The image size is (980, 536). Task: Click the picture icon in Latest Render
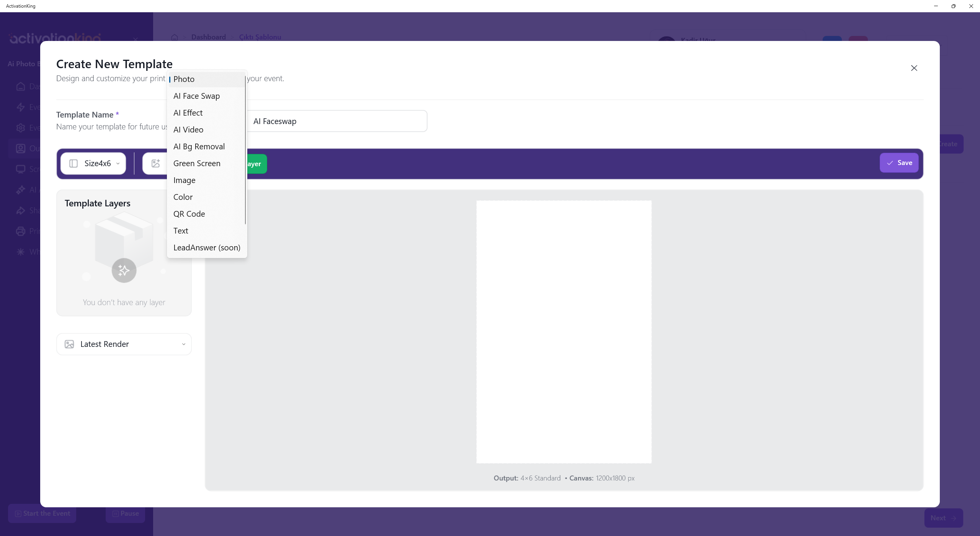[x=69, y=344]
